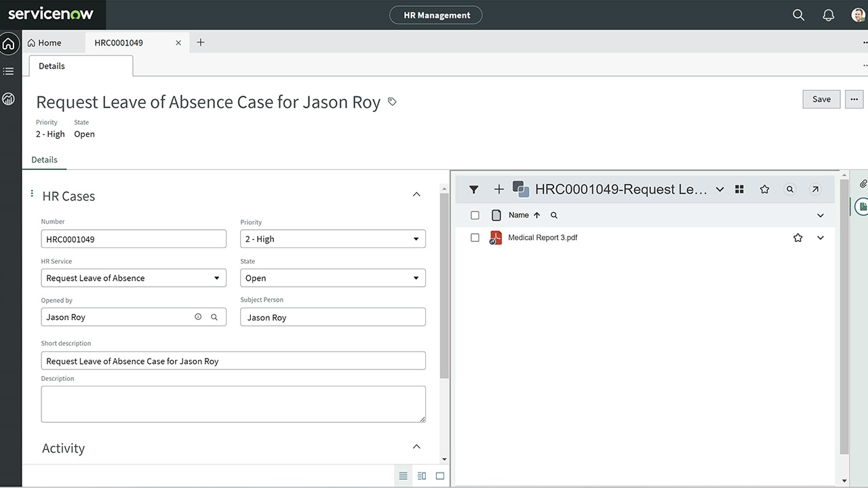Open more actions beside Save
Viewport: 868px width, 488px height.
(854, 99)
